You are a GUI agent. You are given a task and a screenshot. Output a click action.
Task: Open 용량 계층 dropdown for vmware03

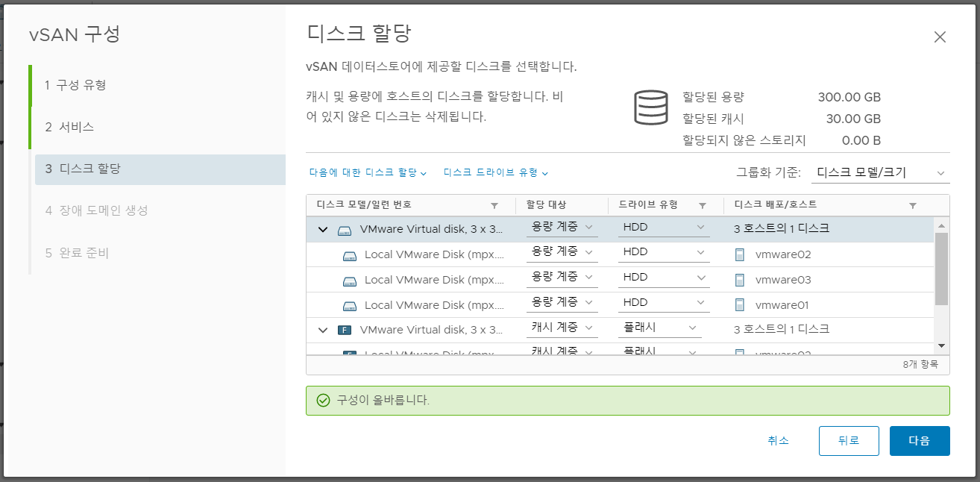point(562,277)
